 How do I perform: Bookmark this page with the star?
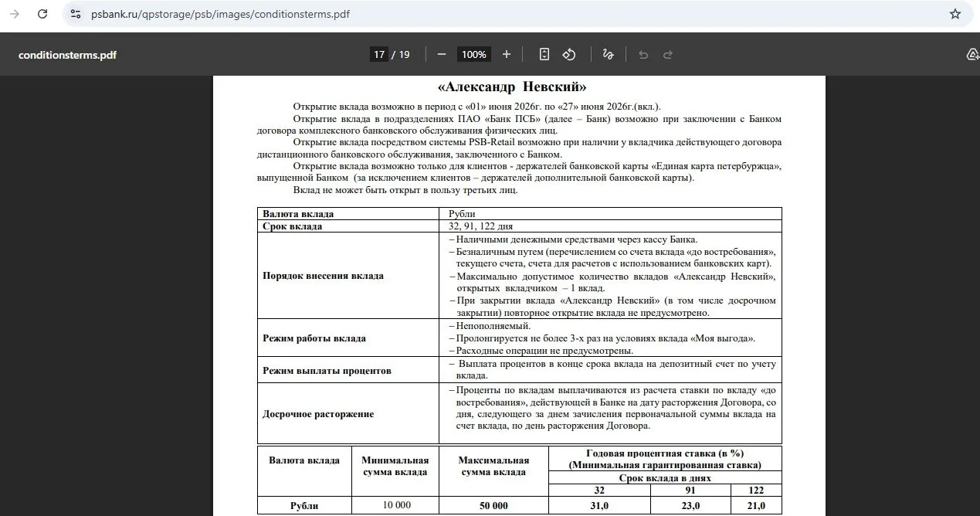click(955, 14)
